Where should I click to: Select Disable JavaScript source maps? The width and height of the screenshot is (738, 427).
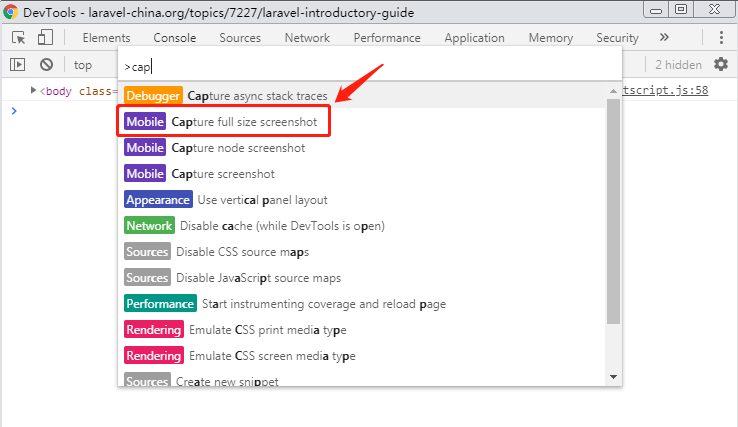click(361, 278)
